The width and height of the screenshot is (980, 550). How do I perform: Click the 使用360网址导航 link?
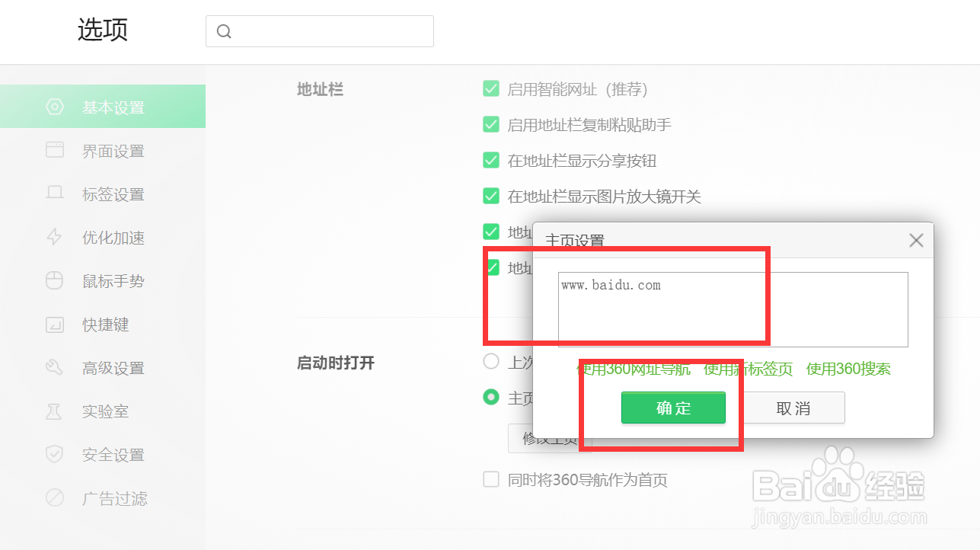tap(634, 369)
